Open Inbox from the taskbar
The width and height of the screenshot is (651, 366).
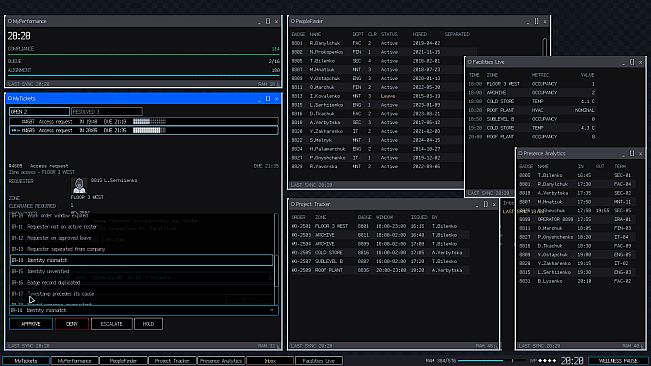pos(270,361)
